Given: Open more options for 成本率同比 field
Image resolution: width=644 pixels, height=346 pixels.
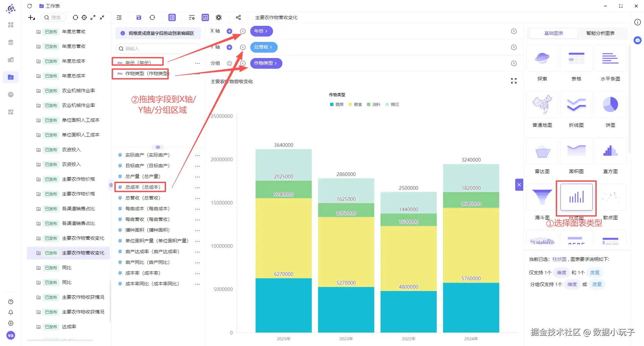Looking at the screenshot, I should (x=198, y=284).
